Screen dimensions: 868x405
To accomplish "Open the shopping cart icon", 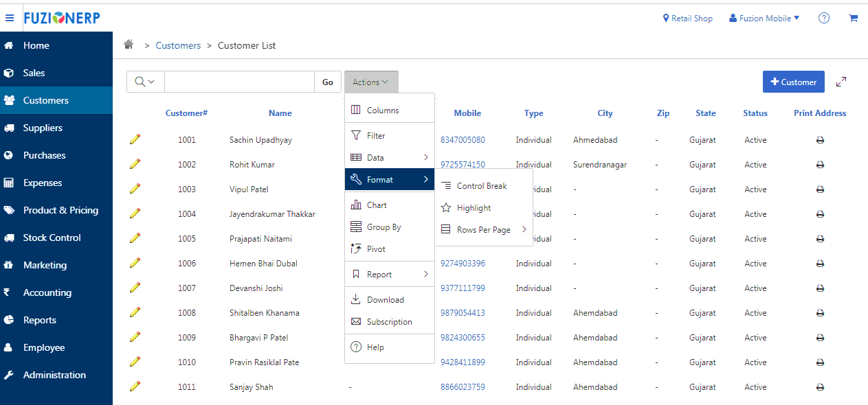I will tap(853, 19).
